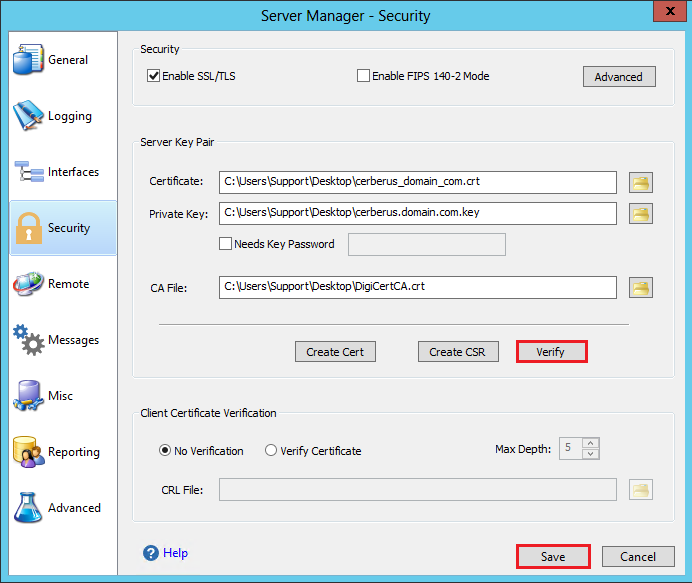Check Needs Key Password option

click(225, 244)
